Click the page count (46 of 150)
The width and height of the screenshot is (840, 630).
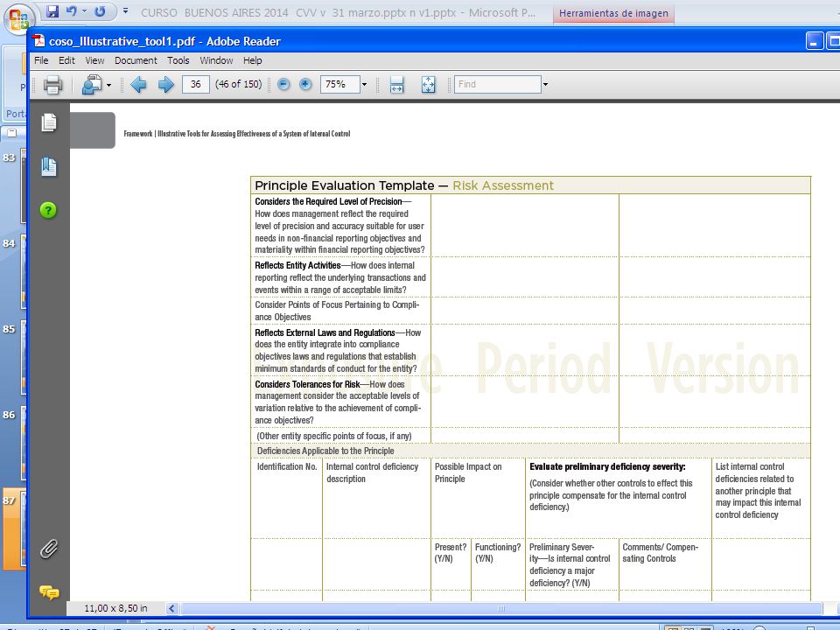click(238, 84)
